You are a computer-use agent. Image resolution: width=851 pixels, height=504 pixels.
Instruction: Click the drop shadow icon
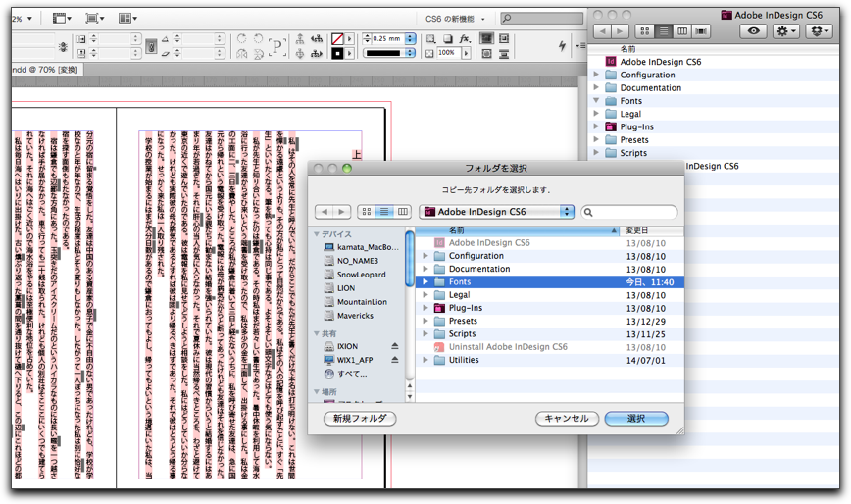(448, 39)
